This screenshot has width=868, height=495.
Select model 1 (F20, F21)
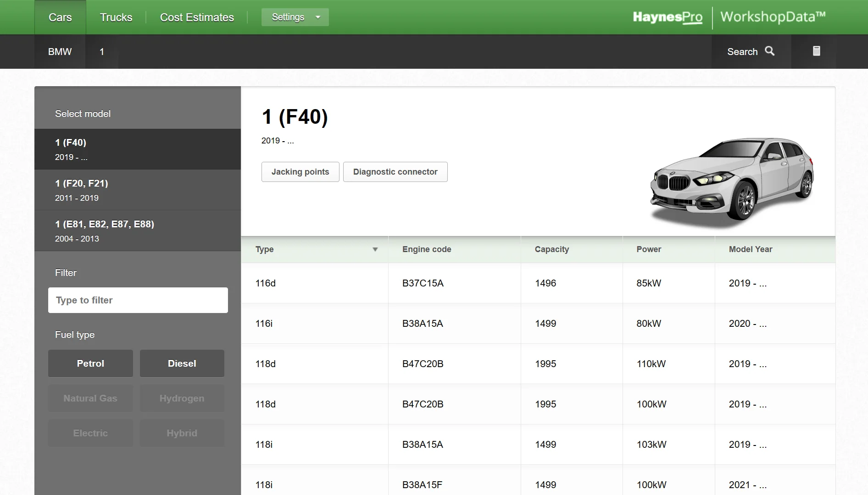(x=138, y=190)
